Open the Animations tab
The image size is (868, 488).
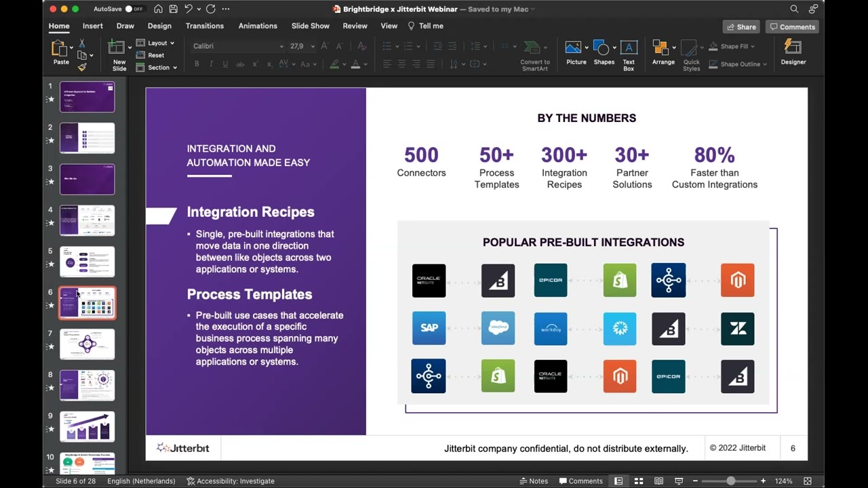point(258,26)
